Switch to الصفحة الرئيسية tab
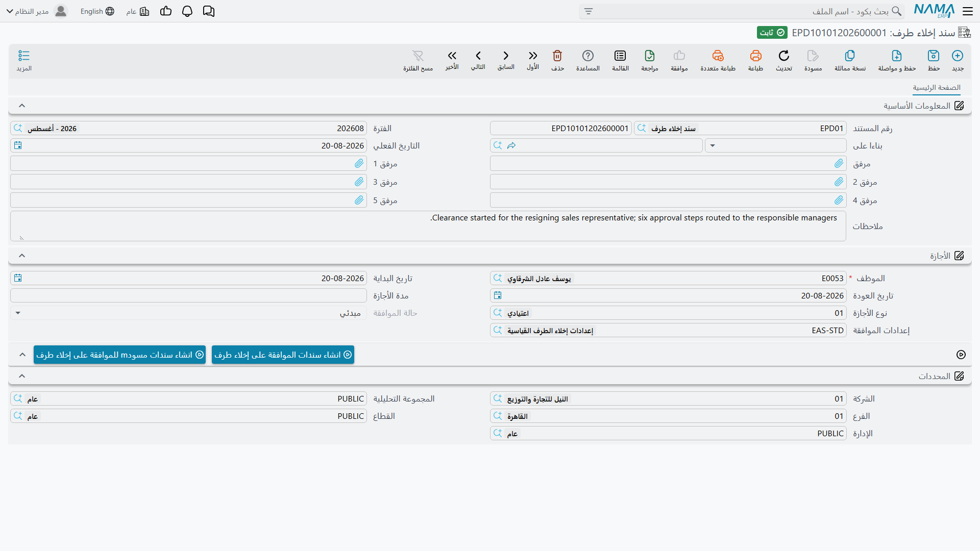 click(937, 88)
